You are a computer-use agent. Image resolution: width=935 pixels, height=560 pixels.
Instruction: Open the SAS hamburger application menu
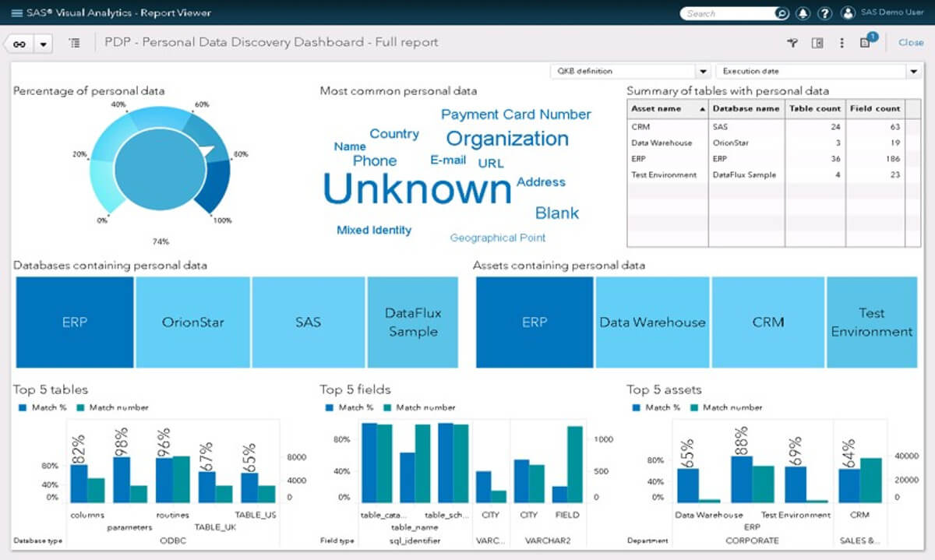pyautogui.click(x=18, y=12)
